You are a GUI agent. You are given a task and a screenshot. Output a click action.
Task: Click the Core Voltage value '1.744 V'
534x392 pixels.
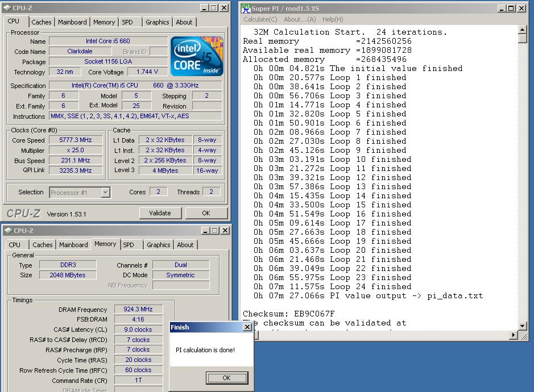(147, 72)
